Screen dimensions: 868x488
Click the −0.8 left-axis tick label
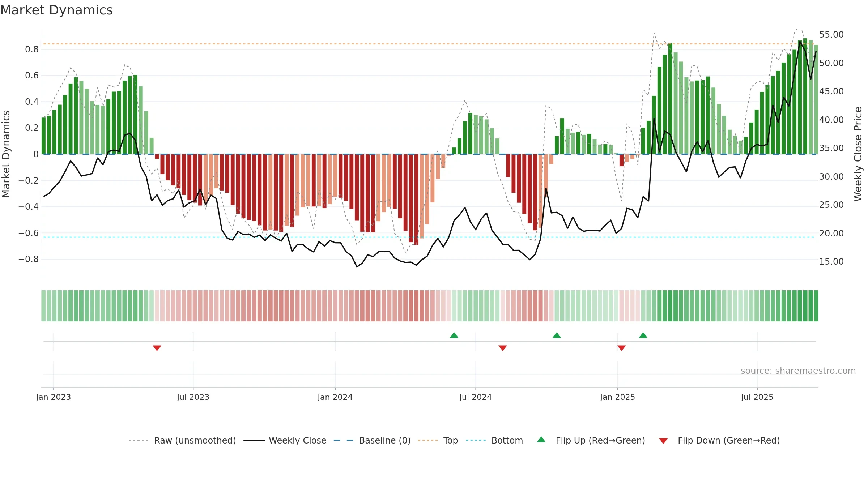(29, 259)
